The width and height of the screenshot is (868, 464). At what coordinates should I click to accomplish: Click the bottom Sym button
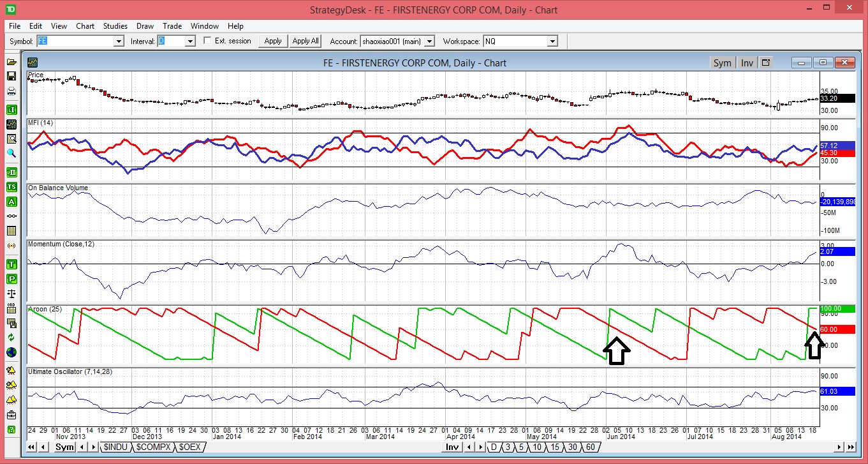point(64,447)
